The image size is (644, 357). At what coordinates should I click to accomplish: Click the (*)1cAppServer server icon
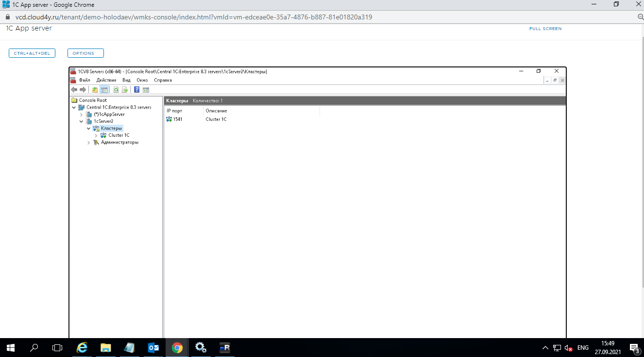(x=89, y=114)
